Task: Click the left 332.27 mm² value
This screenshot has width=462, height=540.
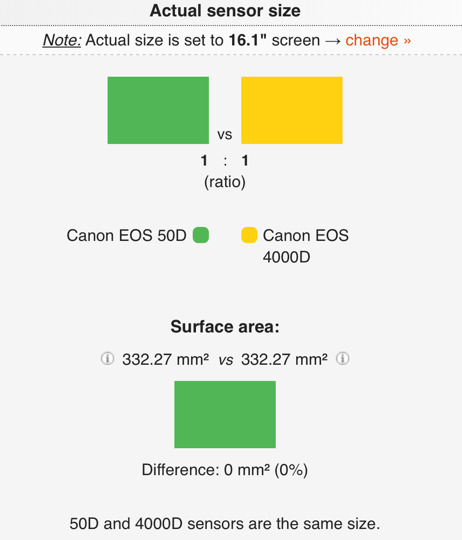Action: coord(166,360)
